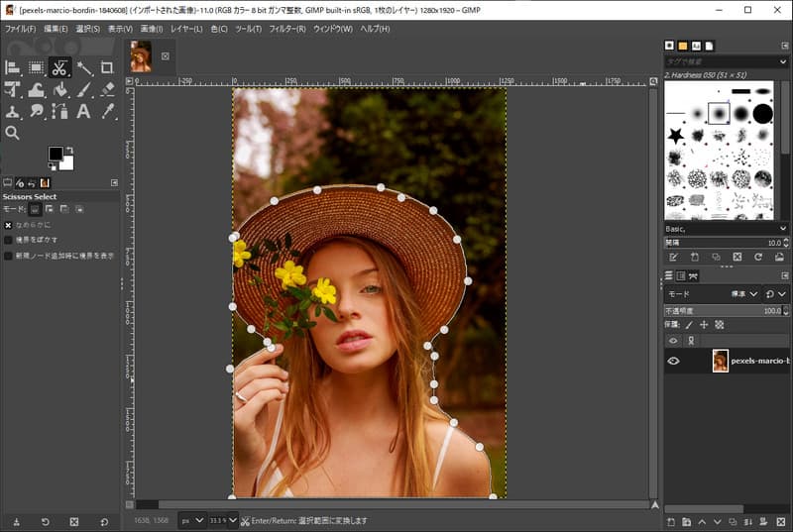The height and width of the screenshot is (532, 793).
Task: Click the foreground black color swatch
Action: point(56,154)
